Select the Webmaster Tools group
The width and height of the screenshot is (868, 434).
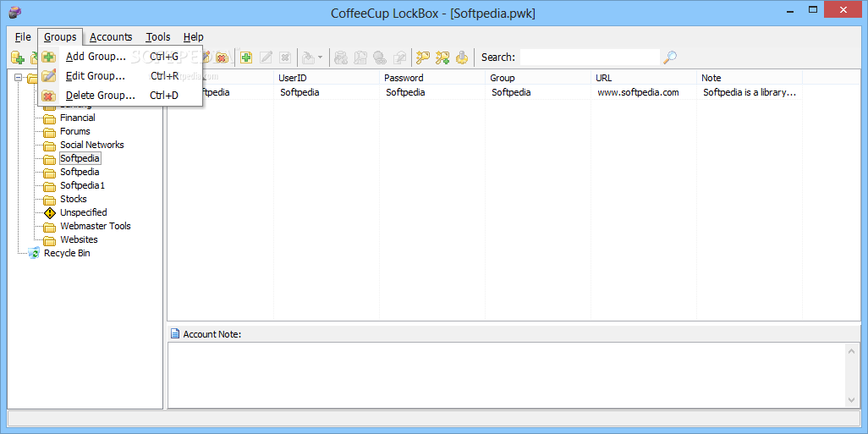coord(96,226)
